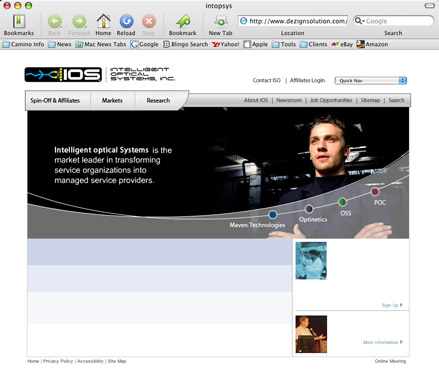Viewport: 439px width, 379px height.
Task: Open the Search link in the navigation bar
Action: (x=396, y=100)
